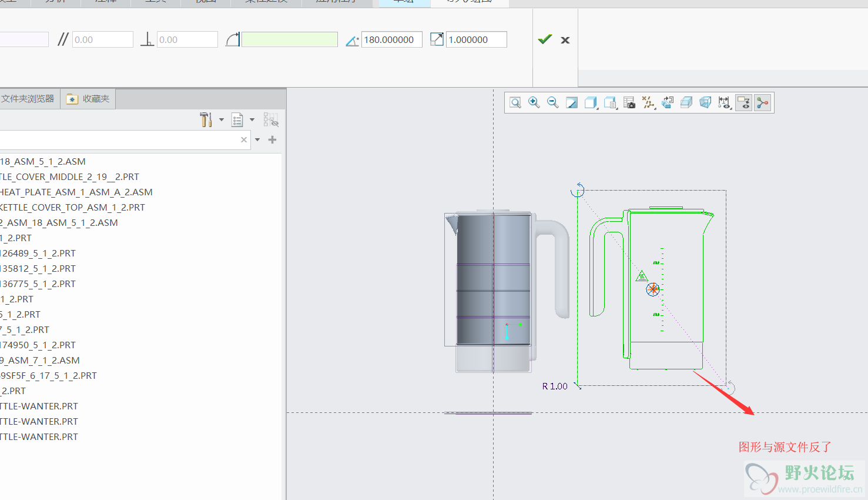This screenshot has height=500, width=868.
Task: Open dropdown arrow beside the Show list icon
Action: click(x=252, y=120)
